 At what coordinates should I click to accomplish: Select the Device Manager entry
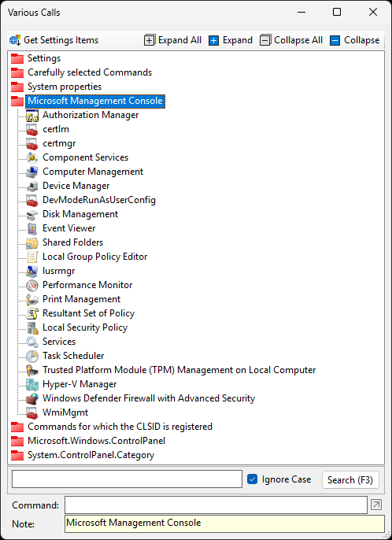(76, 186)
